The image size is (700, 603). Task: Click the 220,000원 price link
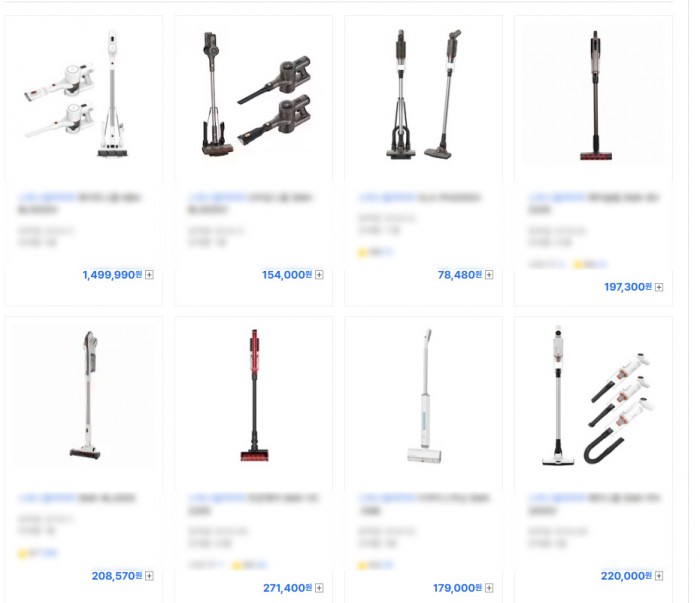(x=626, y=576)
